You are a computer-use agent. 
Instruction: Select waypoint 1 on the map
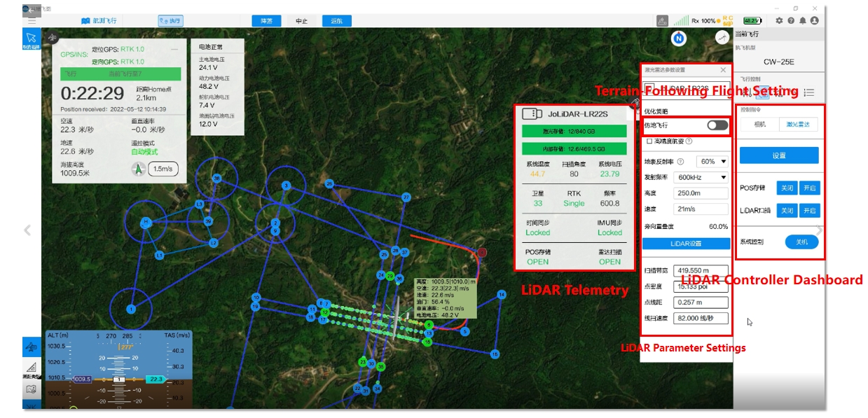pos(130,309)
